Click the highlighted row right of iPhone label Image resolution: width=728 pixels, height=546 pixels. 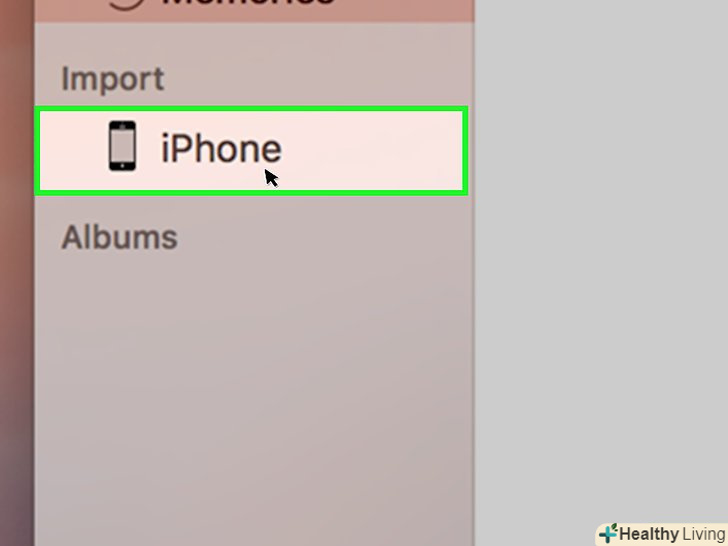point(371,150)
